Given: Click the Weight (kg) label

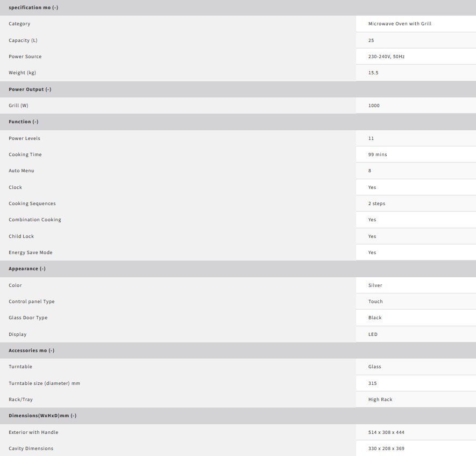Looking at the screenshot, I should [x=22, y=73].
